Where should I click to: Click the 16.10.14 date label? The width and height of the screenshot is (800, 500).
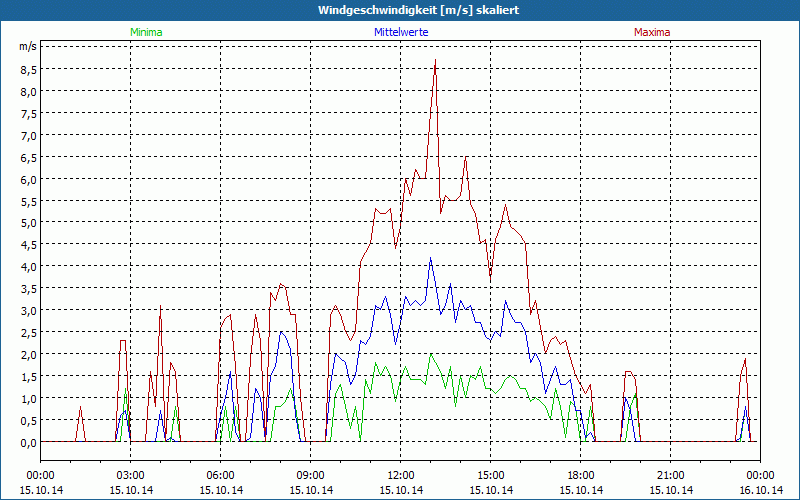tap(760, 490)
